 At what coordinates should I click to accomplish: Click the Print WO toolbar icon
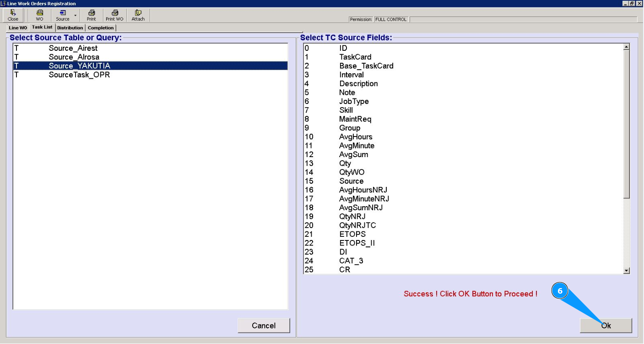[x=114, y=15]
